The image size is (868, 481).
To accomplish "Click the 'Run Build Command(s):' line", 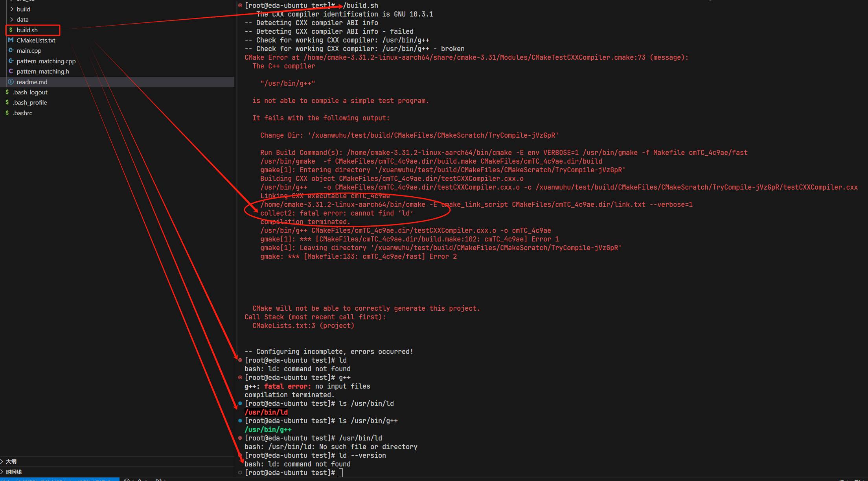I will 504,153.
